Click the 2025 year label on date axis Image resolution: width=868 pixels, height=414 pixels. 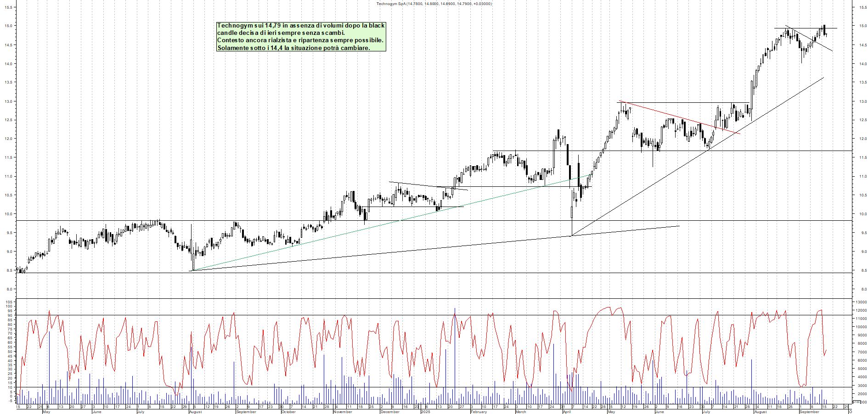(426, 412)
